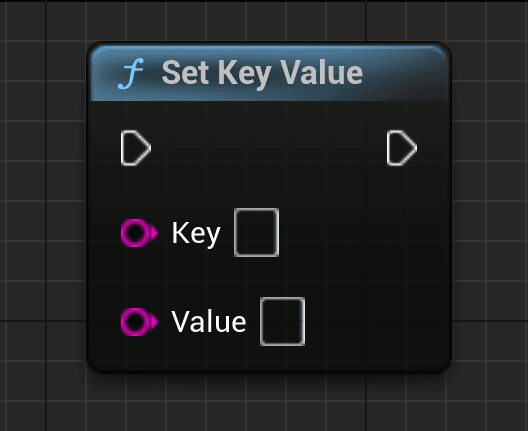Select the Set Key Value node title
Viewport: 528px width, 431px height.
point(262,74)
